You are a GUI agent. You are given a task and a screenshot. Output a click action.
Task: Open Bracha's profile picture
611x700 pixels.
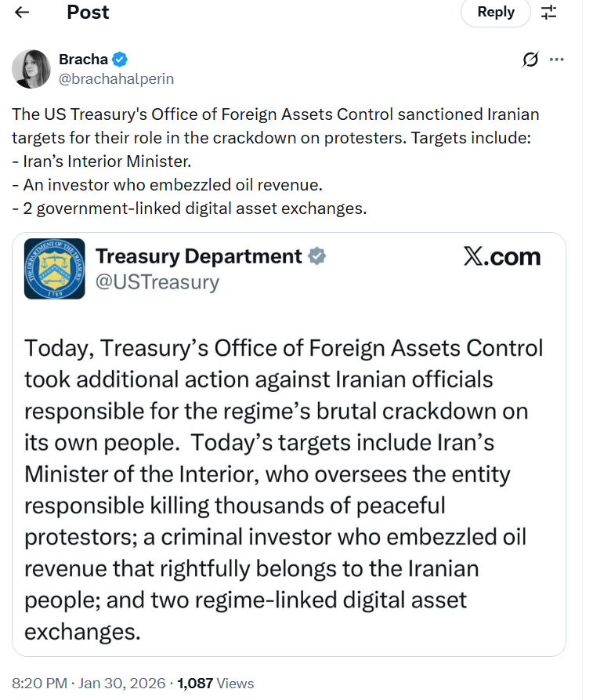point(31,69)
